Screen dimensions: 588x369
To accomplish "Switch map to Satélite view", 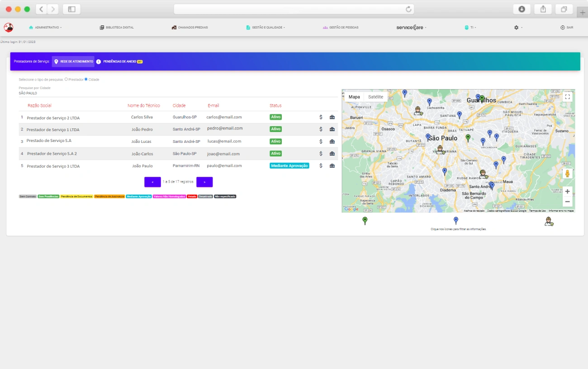I will pos(375,97).
